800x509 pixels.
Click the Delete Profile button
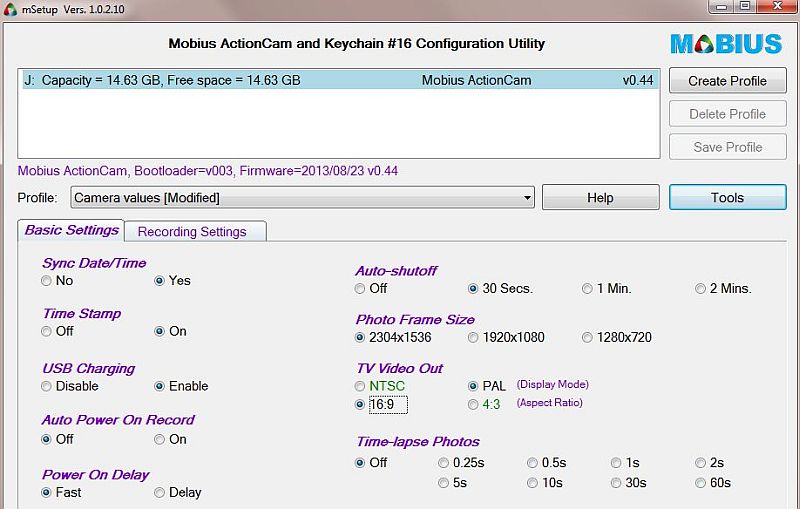click(728, 114)
